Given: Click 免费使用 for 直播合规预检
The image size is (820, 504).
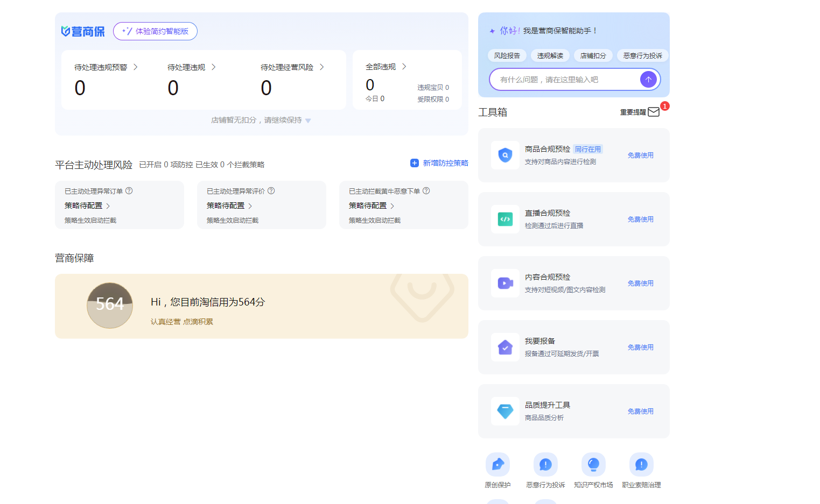Looking at the screenshot, I should pyautogui.click(x=641, y=219).
